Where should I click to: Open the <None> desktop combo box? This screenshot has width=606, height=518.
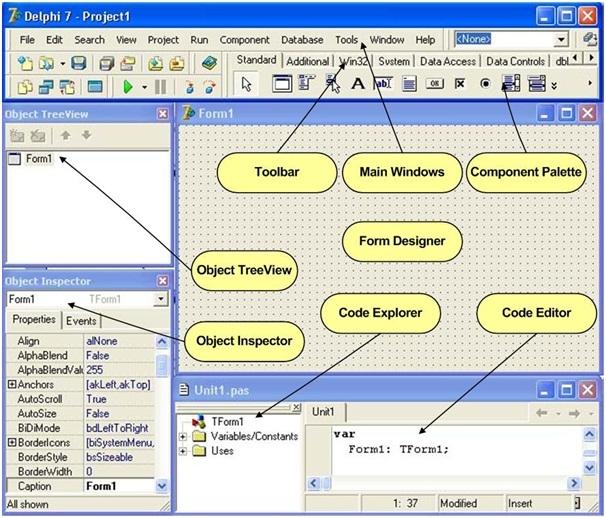pyautogui.click(x=561, y=39)
